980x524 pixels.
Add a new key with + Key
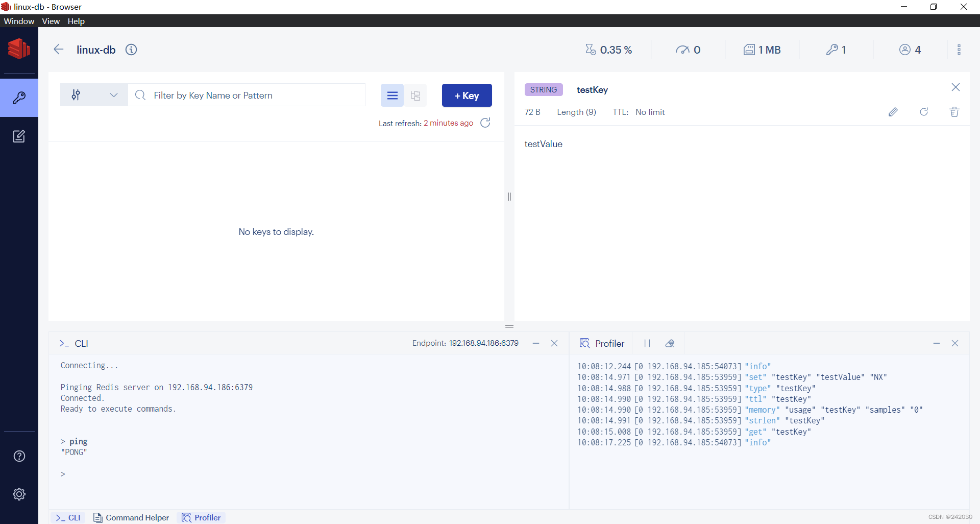click(467, 96)
